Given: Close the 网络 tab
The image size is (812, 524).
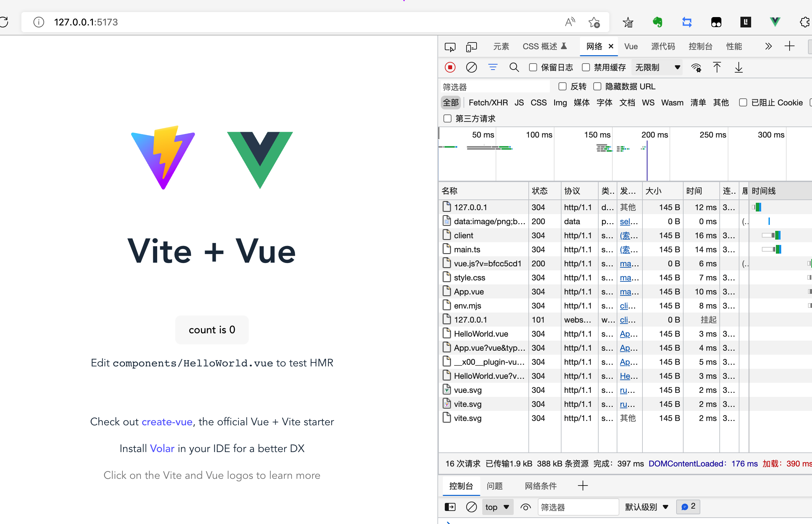Looking at the screenshot, I should (611, 47).
